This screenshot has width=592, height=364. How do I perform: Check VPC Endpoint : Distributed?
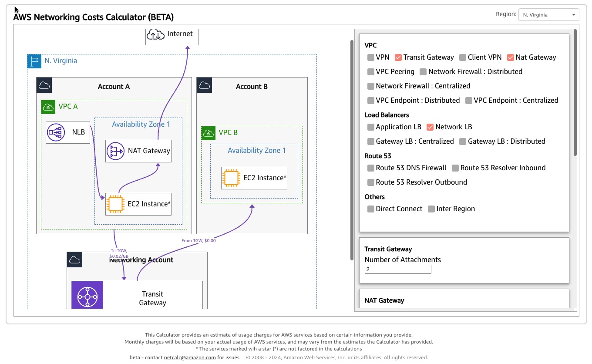coord(371,101)
